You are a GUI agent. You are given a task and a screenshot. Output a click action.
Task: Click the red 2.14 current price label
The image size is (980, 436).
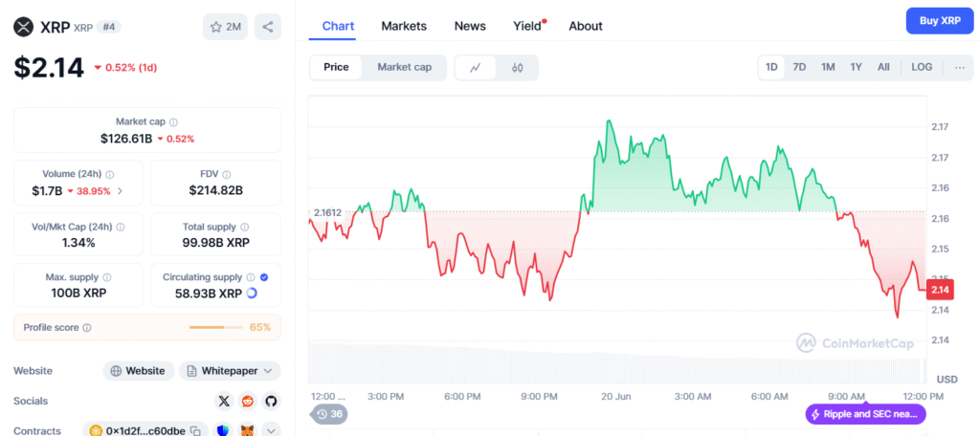(940, 290)
